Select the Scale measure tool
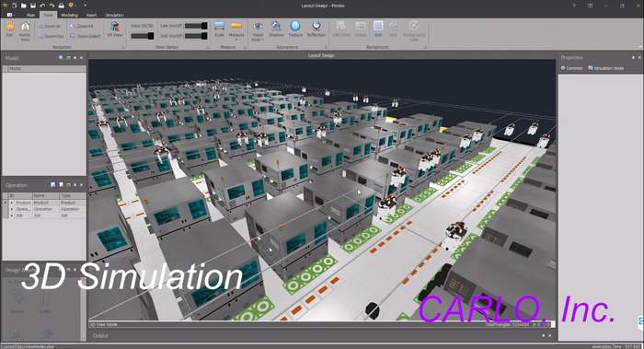This screenshot has height=349, width=644. point(219,29)
